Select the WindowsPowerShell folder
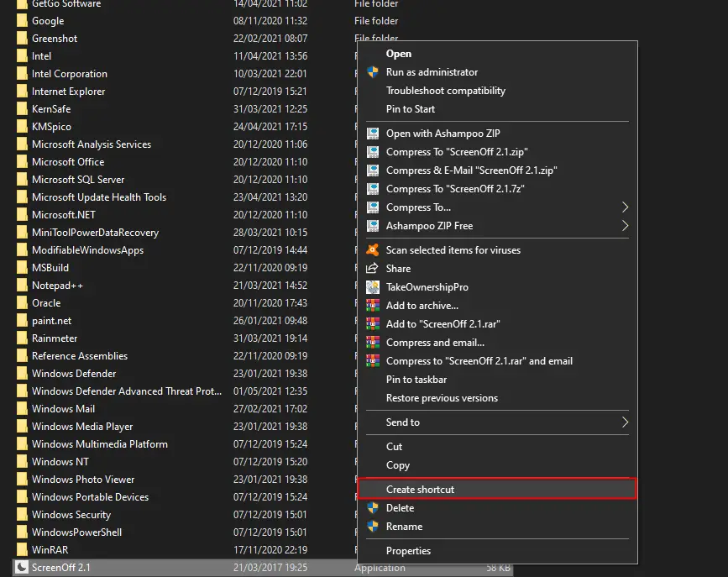Viewport: 728px width, 577px height. tap(76, 532)
